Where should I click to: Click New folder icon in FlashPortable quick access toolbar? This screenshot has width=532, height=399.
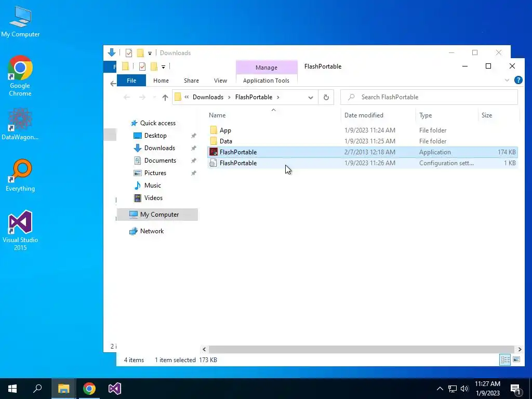pos(154,66)
